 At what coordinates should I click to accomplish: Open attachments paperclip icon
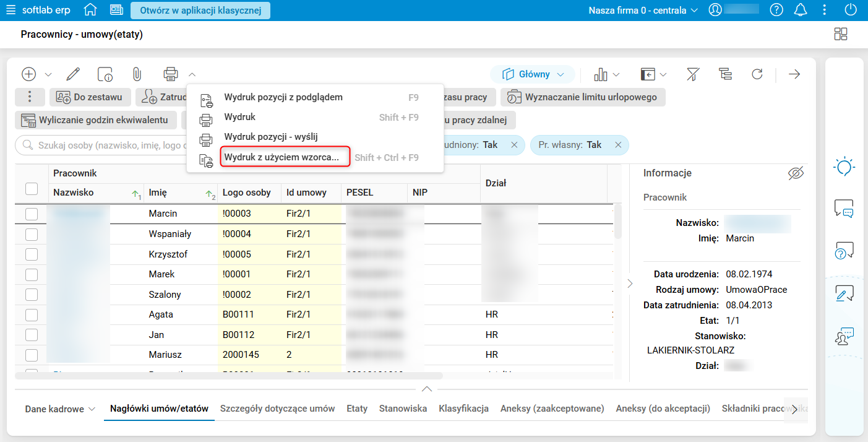pos(137,74)
